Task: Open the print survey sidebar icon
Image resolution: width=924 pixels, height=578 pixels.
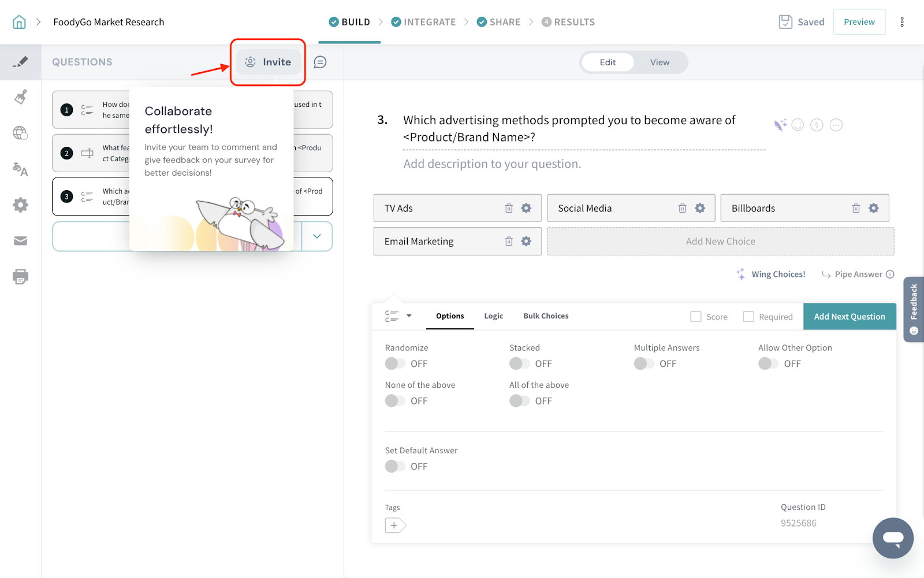Action: click(21, 277)
